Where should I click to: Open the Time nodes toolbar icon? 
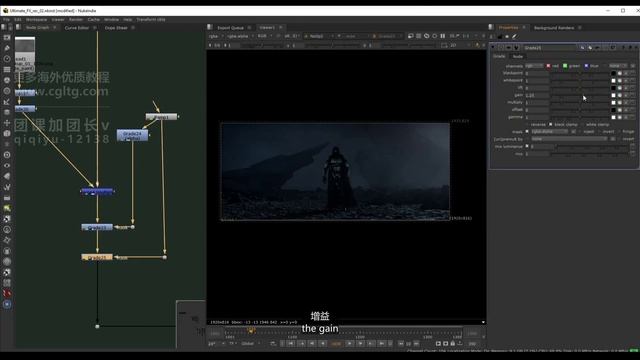point(7,59)
